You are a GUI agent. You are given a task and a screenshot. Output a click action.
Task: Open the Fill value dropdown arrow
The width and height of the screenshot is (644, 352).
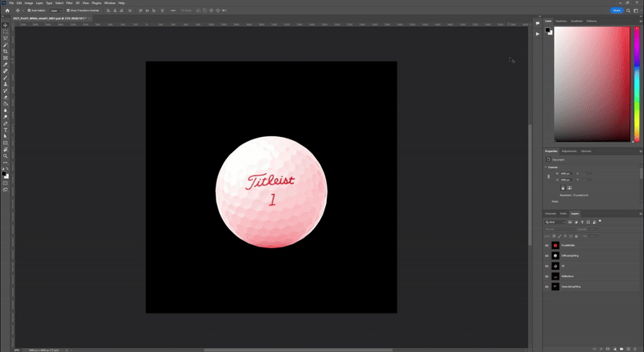598,236
